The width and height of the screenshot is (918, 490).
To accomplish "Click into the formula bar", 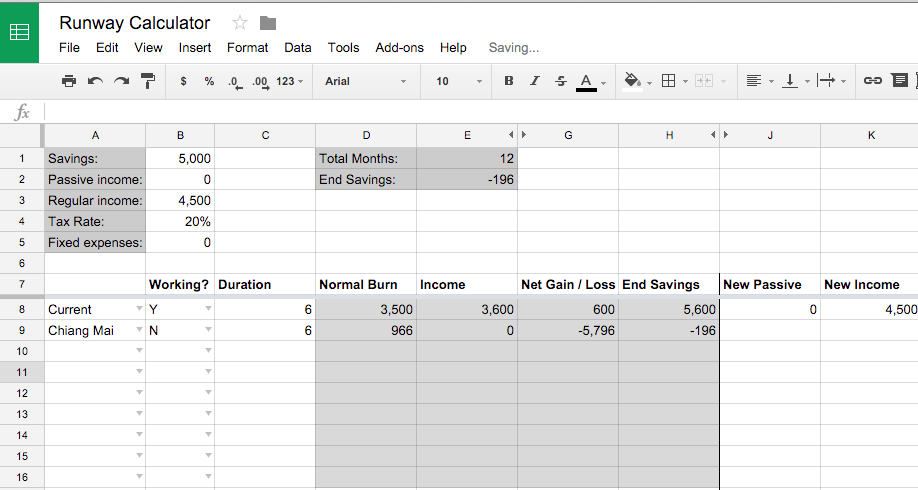I will click(480, 112).
